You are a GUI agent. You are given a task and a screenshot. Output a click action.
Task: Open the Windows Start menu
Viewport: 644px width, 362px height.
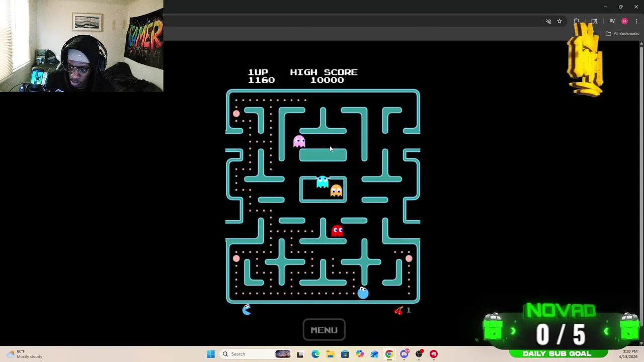click(211, 354)
